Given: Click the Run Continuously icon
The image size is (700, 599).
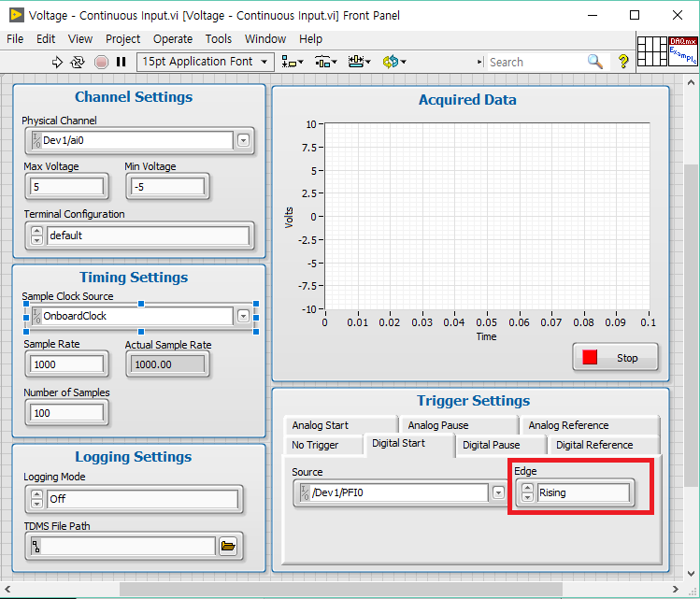Looking at the screenshot, I should click(79, 62).
